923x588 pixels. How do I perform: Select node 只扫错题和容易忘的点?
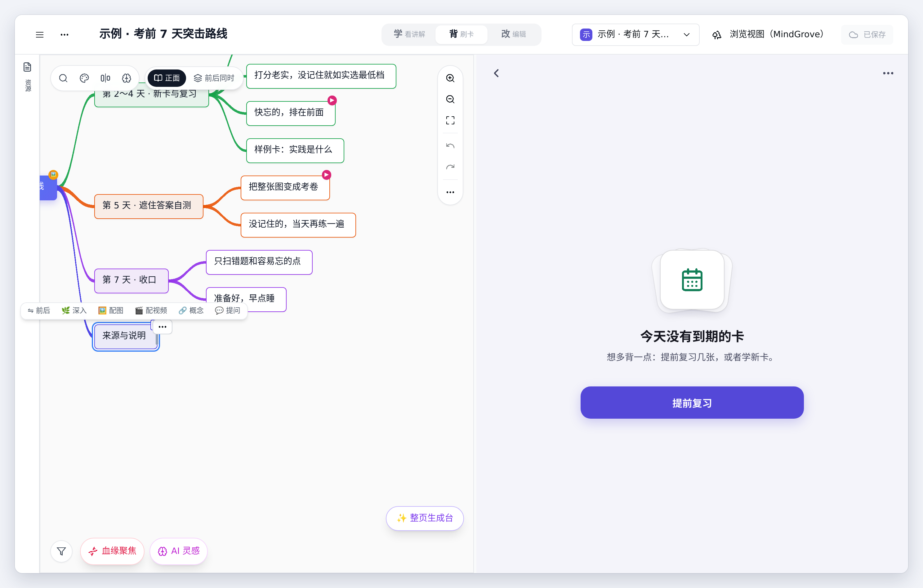point(259,262)
